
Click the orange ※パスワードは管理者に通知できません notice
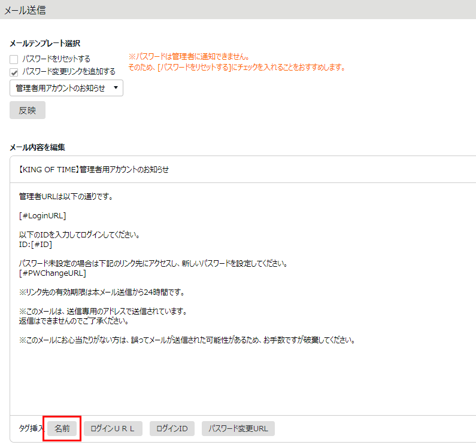189,56
